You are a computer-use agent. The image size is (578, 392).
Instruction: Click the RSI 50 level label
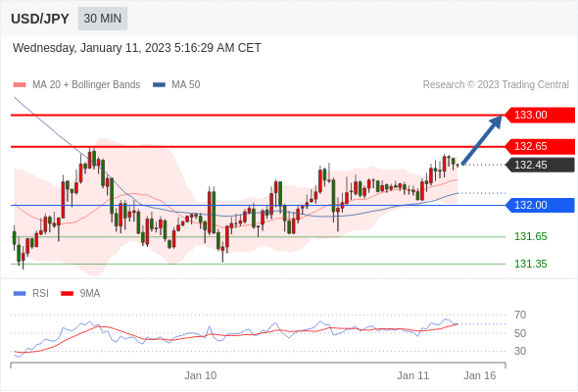(520, 333)
